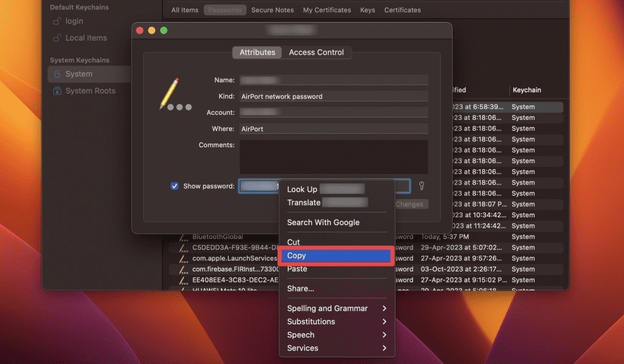Switch to My Certificates category tab
624x364 pixels.
tap(327, 10)
